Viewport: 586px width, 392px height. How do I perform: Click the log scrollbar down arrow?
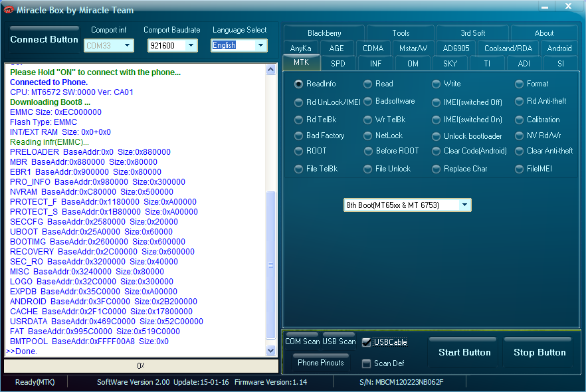[x=271, y=351]
